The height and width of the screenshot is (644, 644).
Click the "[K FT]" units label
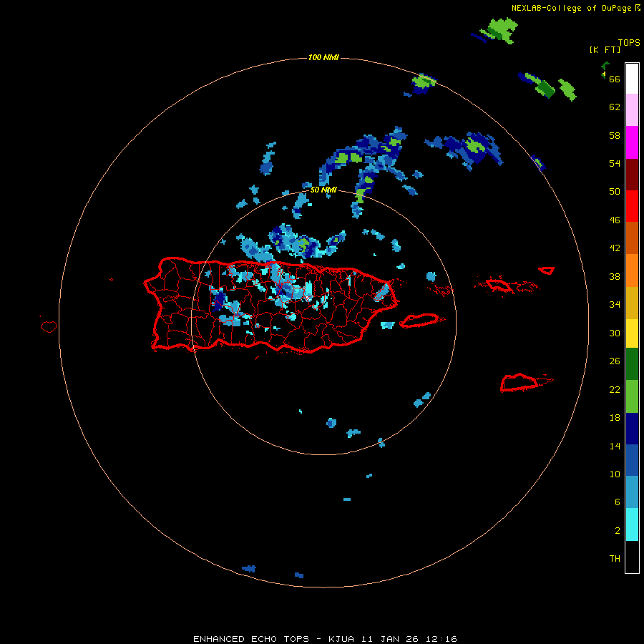point(605,49)
